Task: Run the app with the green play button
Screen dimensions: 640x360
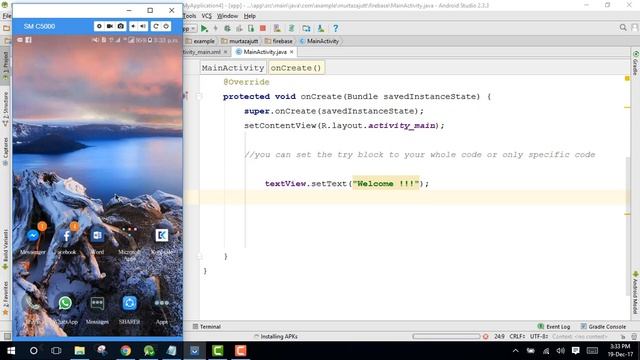Action: (x=204, y=28)
